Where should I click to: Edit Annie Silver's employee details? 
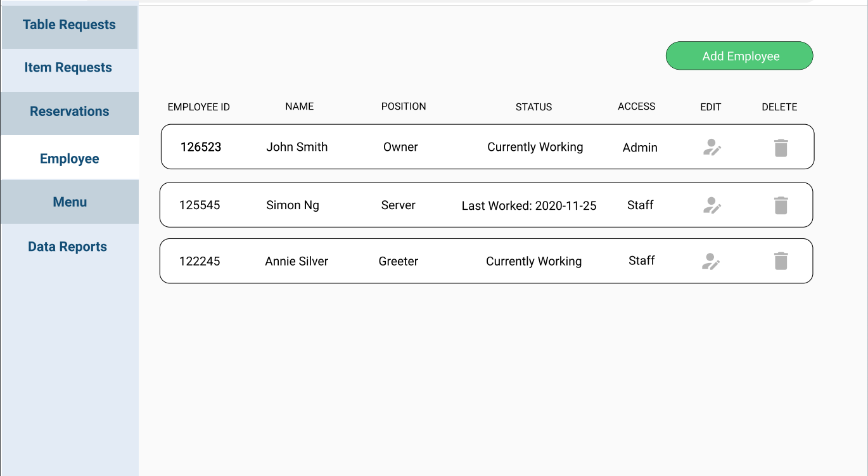coord(711,261)
